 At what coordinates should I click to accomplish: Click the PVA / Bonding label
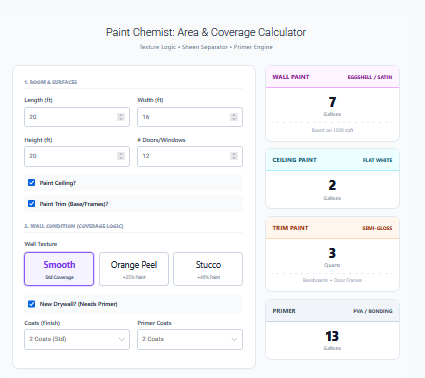pyautogui.click(x=373, y=311)
